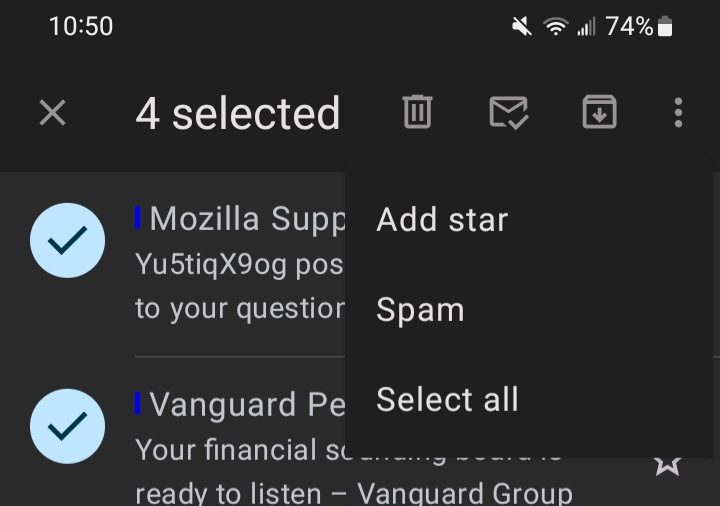720x506 pixels.
Task: Delete the selected emails with trash icon
Action: pyautogui.click(x=417, y=112)
